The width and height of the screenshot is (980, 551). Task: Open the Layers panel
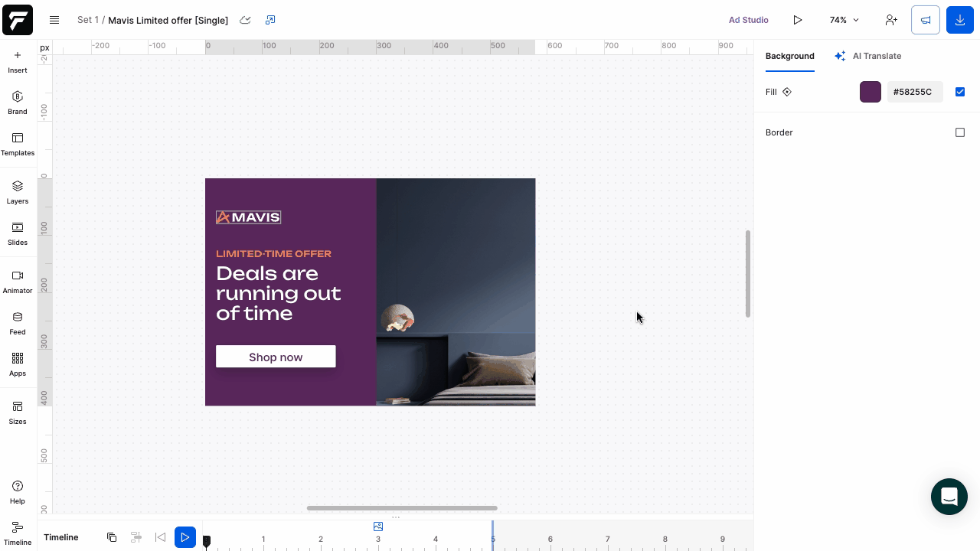pos(18,193)
